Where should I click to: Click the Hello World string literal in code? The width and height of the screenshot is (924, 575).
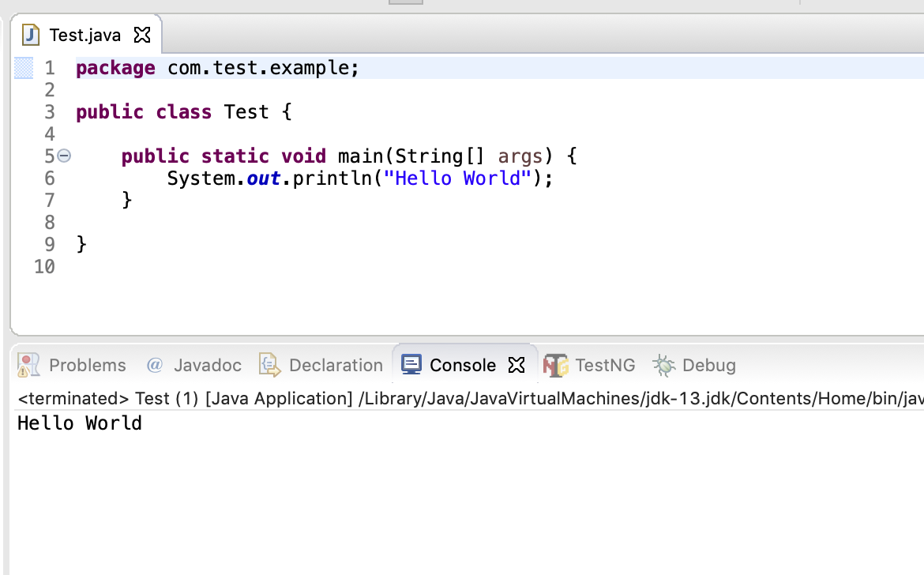coord(458,178)
